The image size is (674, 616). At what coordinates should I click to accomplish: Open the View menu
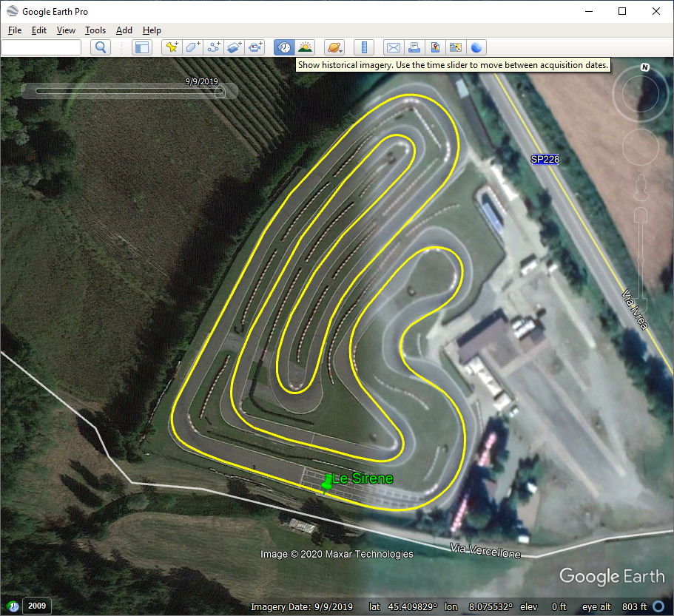(66, 30)
